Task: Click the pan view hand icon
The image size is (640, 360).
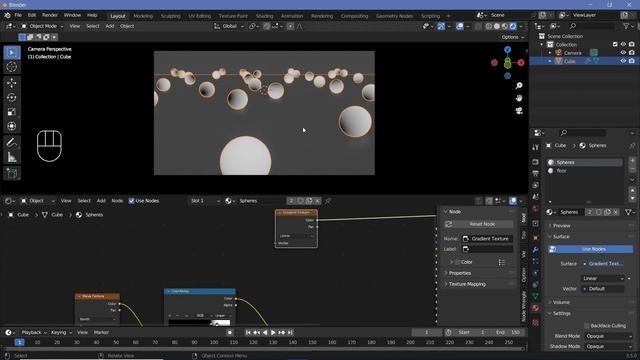Action: click(x=519, y=98)
